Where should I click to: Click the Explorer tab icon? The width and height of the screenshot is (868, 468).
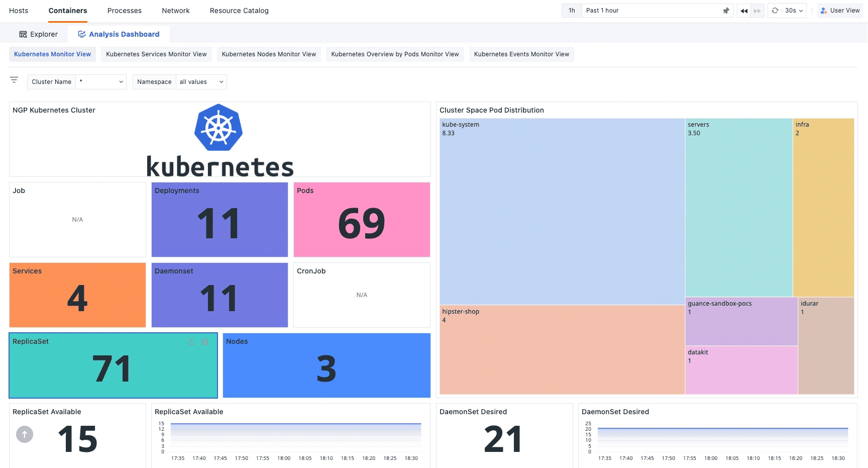coord(23,34)
